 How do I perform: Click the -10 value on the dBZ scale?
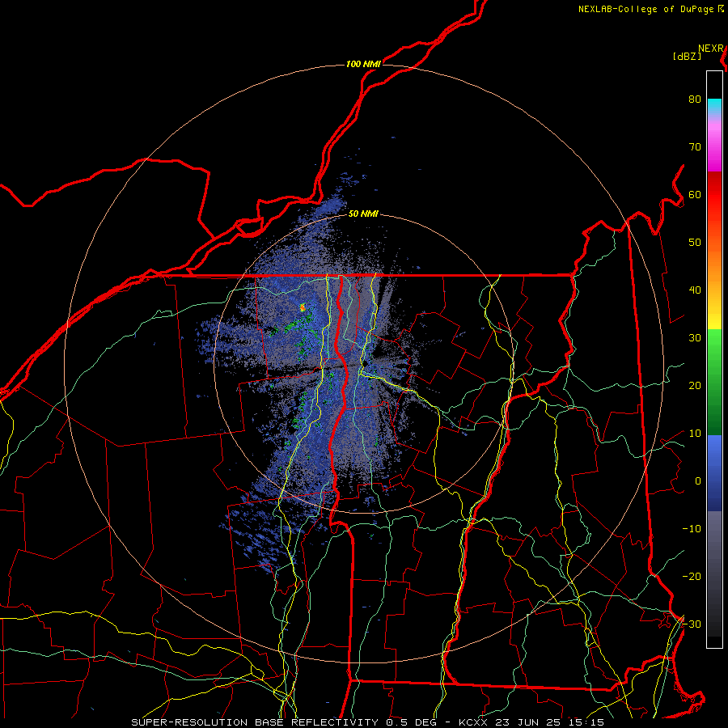[x=692, y=529]
